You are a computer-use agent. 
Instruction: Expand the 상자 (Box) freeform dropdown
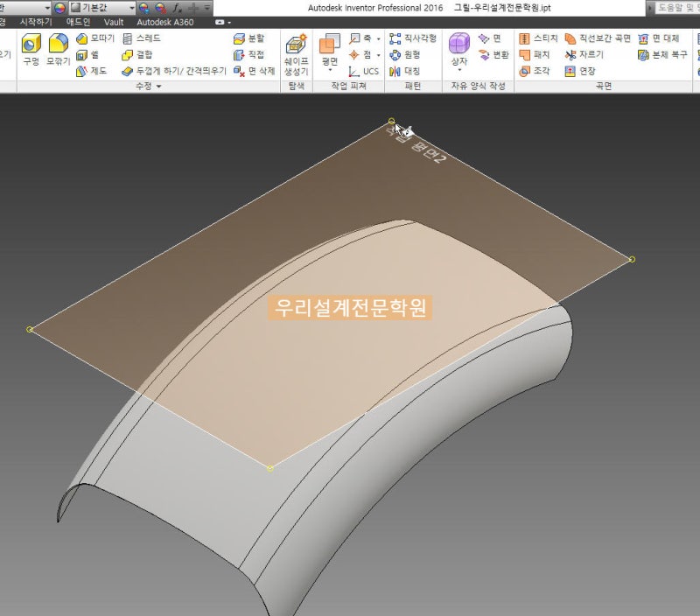click(x=459, y=70)
